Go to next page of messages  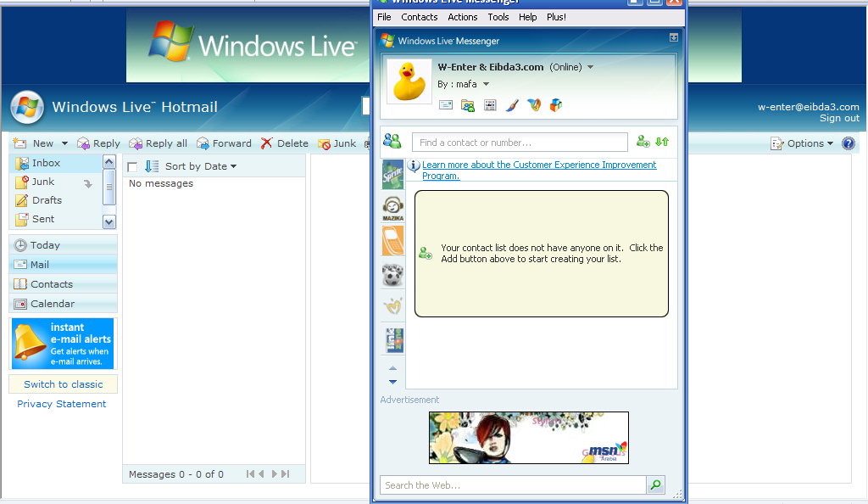click(274, 474)
